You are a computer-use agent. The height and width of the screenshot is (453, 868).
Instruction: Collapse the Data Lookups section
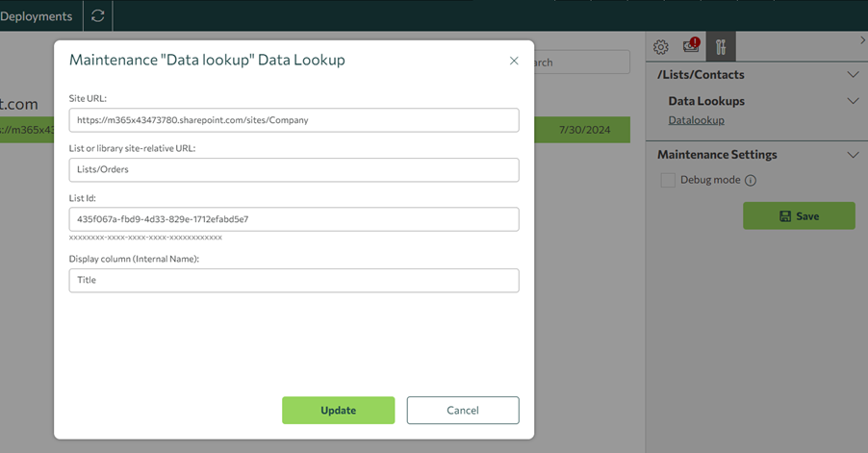click(853, 101)
